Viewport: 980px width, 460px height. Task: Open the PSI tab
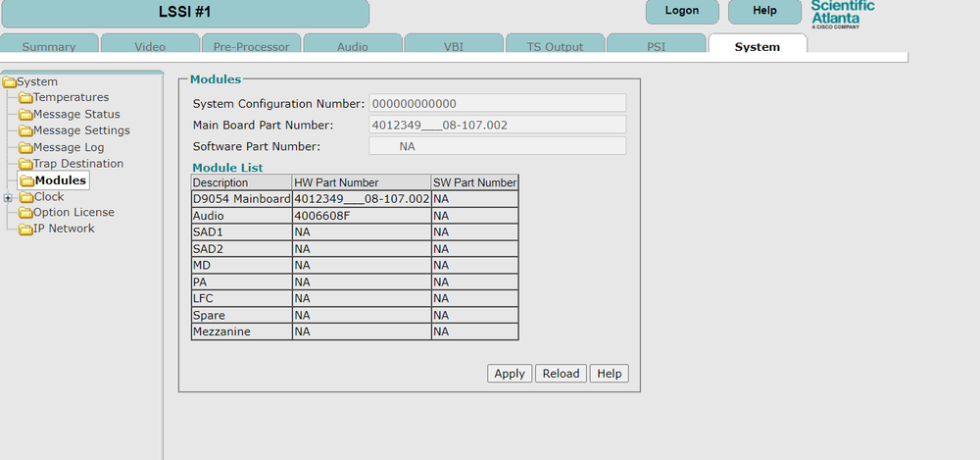click(656, 46)
